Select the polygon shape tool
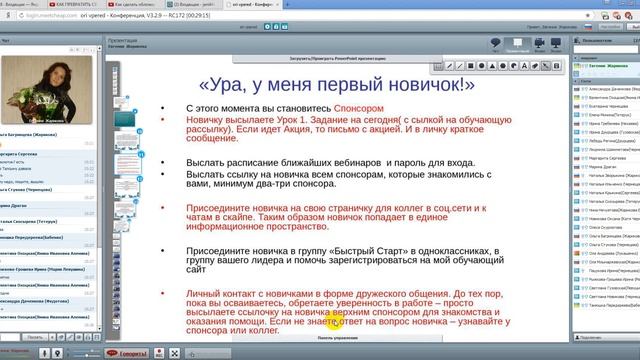The height and width of the screenshot is (360, 640). point(503,66)
